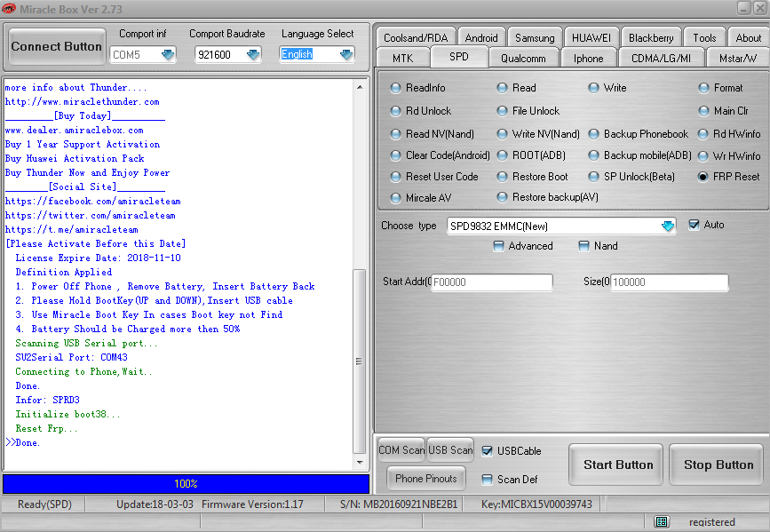The height and width of the screenshot is (532, 770).
Task: Open the Tools tab
Action: 704,38
